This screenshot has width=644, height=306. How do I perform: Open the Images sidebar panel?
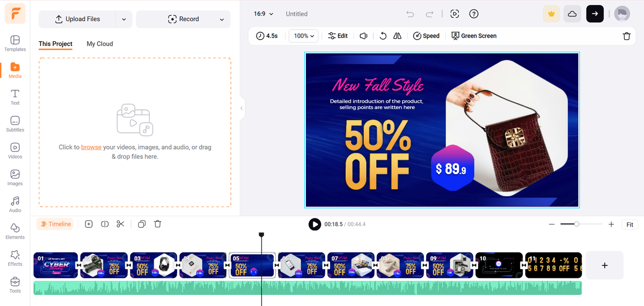pyautogui.click(x=15, y=178)
